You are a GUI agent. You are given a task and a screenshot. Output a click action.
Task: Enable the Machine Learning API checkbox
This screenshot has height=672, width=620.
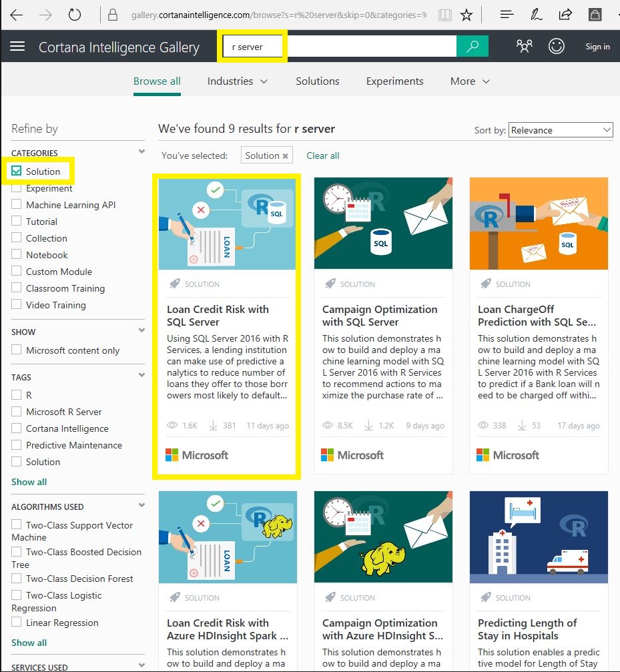click(x=16, y=204)
